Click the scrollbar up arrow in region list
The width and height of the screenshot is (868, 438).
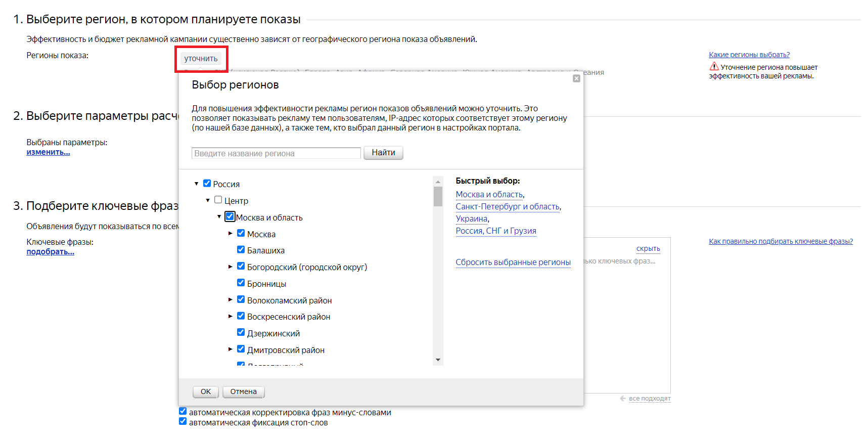[x=438, y=182]
